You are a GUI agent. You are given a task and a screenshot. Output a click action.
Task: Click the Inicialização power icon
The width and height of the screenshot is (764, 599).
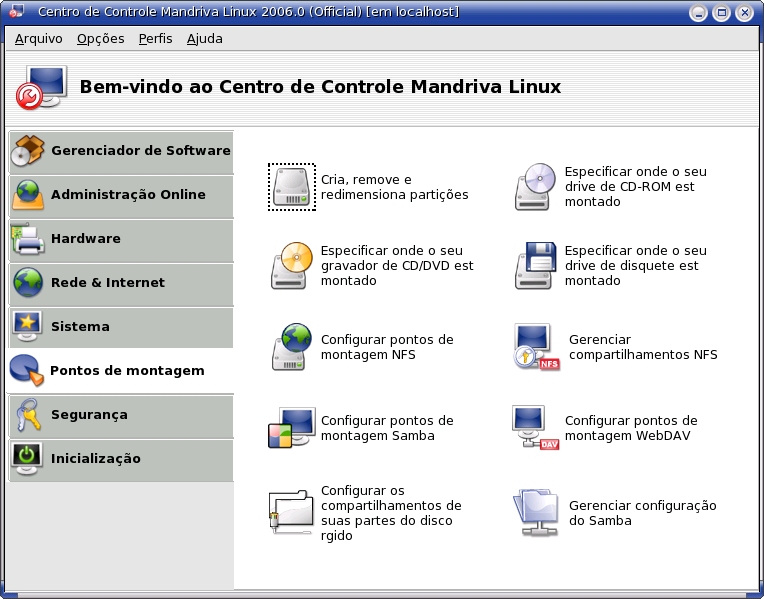(27, 459)
